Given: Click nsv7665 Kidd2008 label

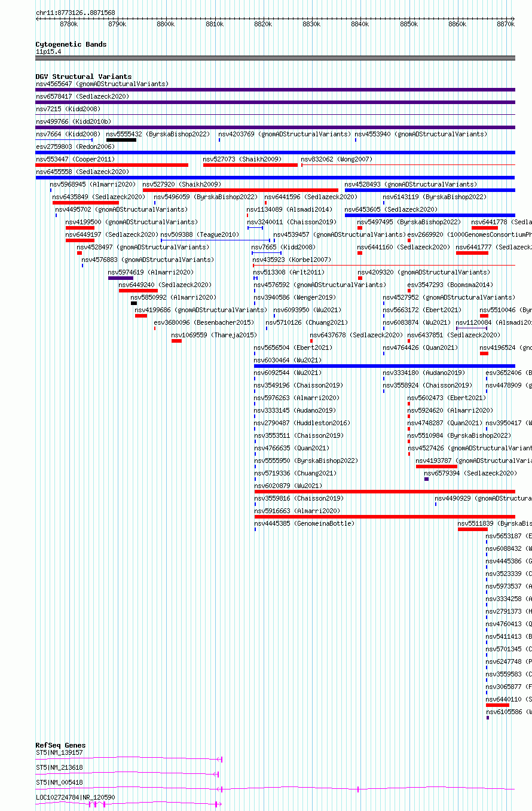Looking at the screenshot, I should tap(283, 247).
